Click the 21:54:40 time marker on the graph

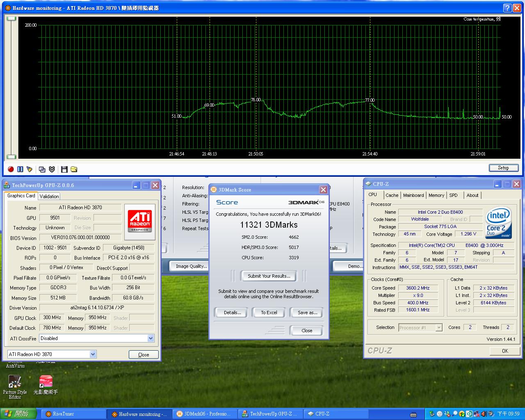pyautogui.click(x=370, y=154)
